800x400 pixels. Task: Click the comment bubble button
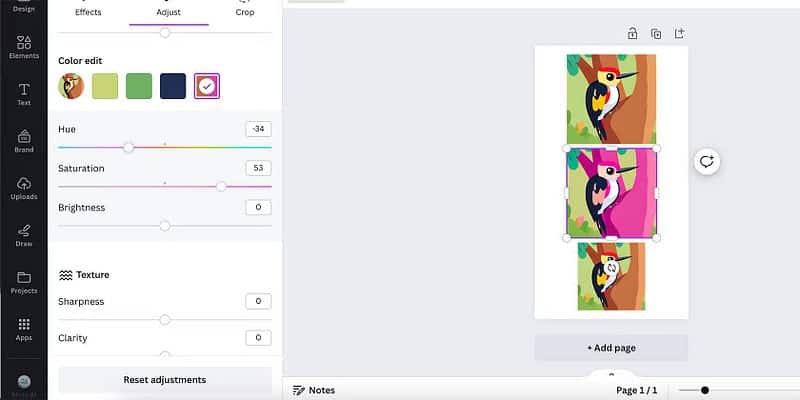707,162
